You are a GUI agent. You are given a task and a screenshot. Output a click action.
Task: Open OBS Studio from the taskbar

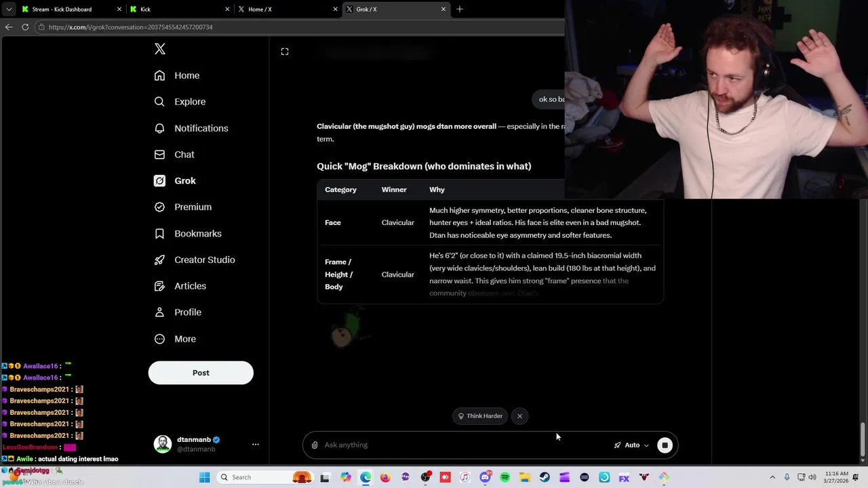point(425,478)
